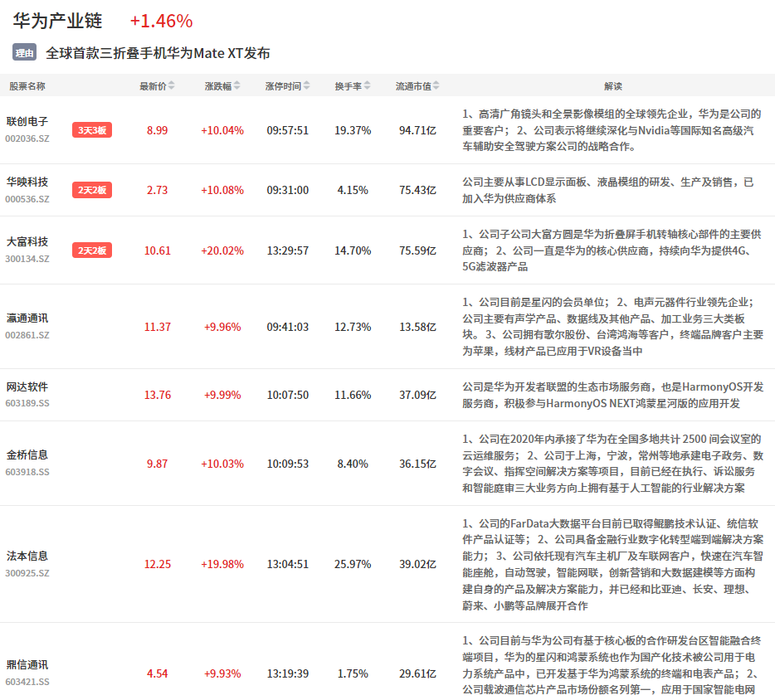Click turnover rate 8.40%
This screenshot has width=775, height=700.
pos(353,464)
